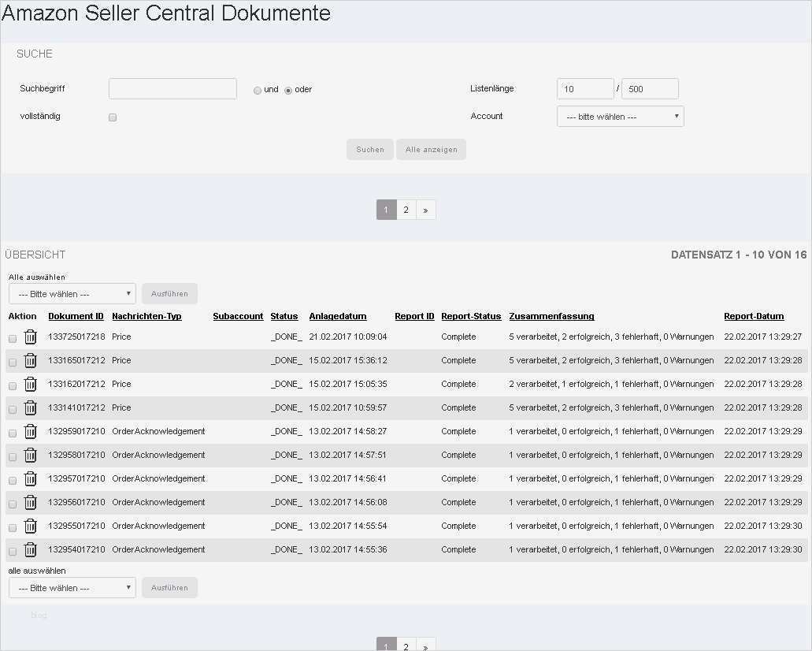Click 'Complete' status in row 133165017212

[x=458, y=360]
